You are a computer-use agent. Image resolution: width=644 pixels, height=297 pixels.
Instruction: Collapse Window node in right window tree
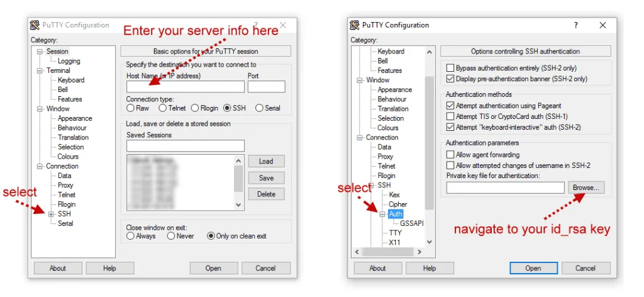point(360,80)
